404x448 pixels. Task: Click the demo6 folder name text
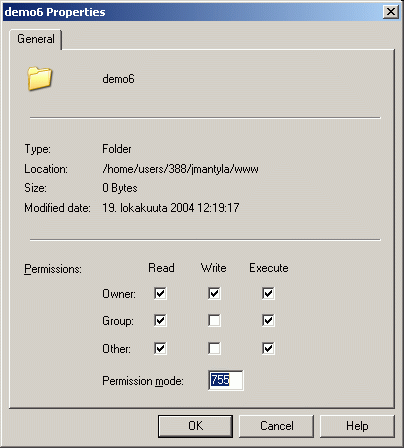[118, 79]
